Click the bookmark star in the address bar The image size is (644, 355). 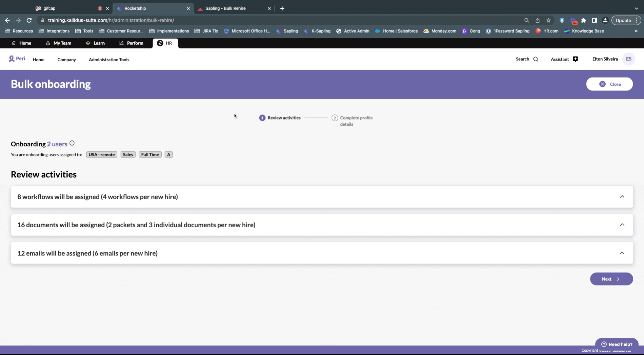pos(548,20)
